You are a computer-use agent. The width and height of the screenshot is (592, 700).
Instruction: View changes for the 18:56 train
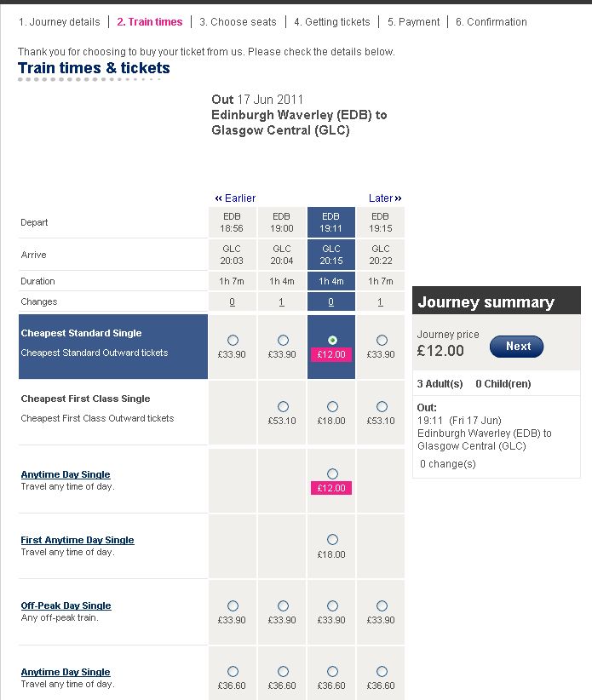pos(233,302)
